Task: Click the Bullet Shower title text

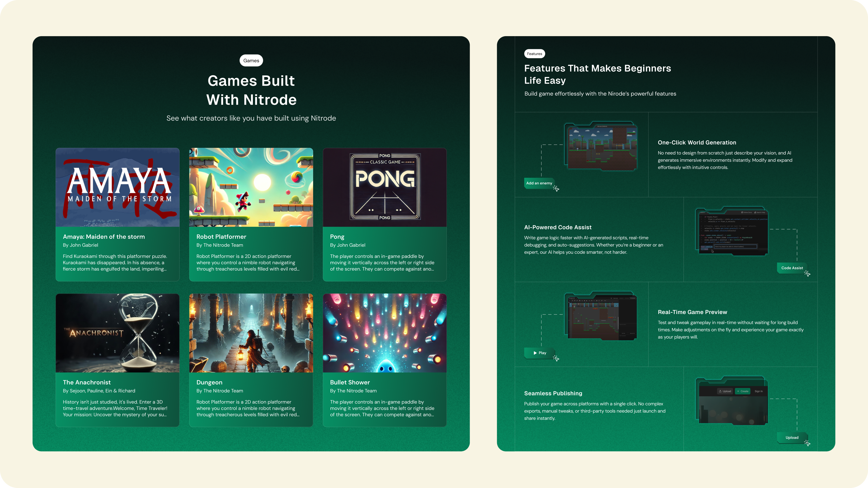Action: pos(350,382)
